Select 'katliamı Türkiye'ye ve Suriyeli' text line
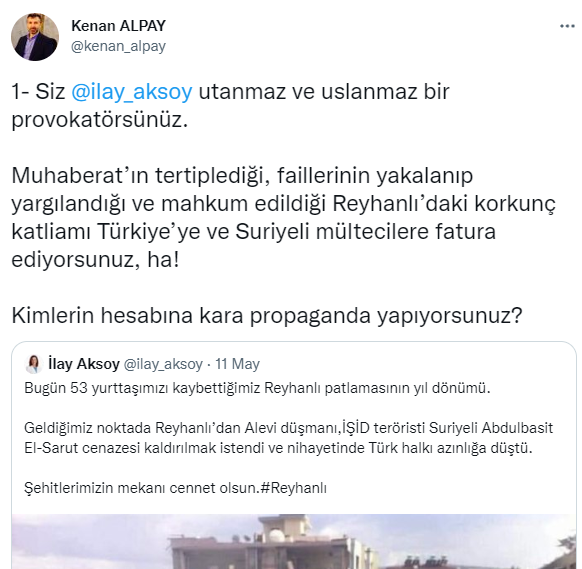 coord(254,232)
